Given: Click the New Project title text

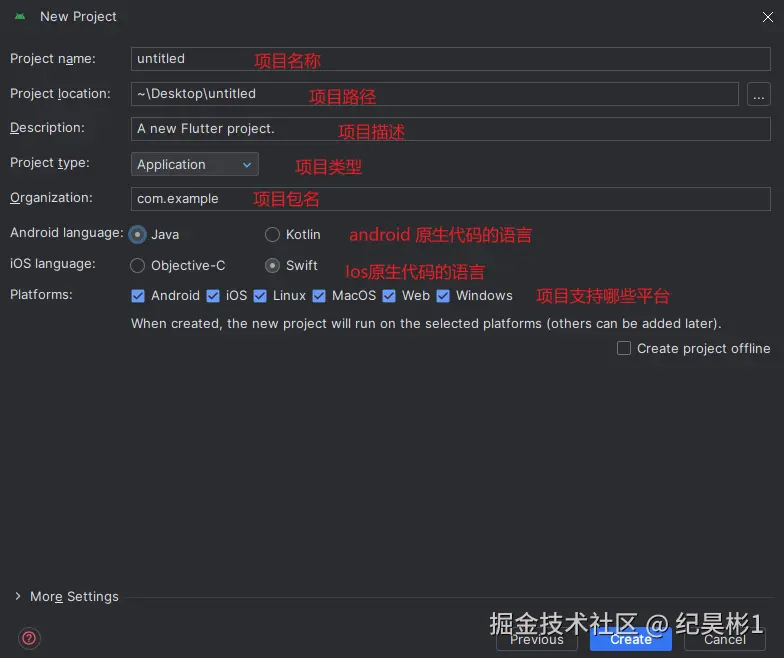Looking at the screenshot, I should click(78, 16).
